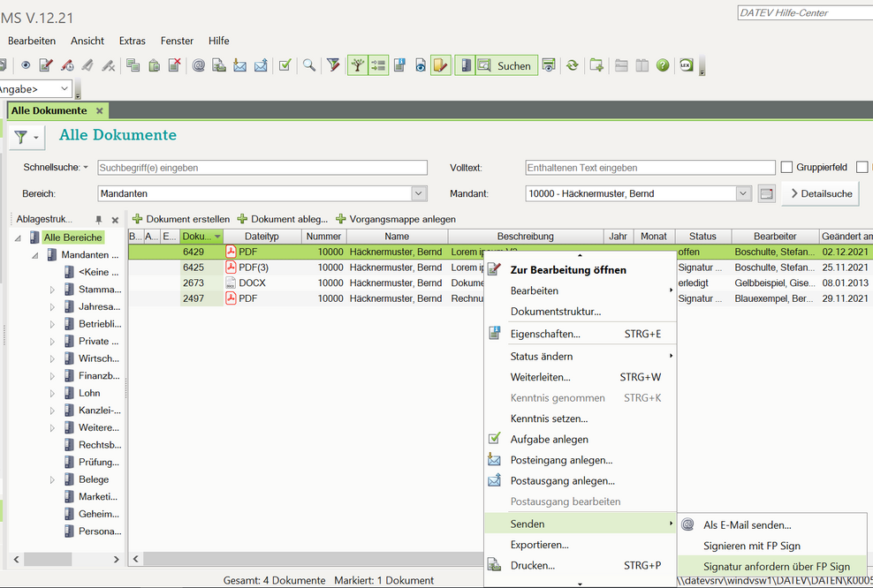Click the green refresh arrows toolbar icon
The image size is (873, 588).
(573, 65)
